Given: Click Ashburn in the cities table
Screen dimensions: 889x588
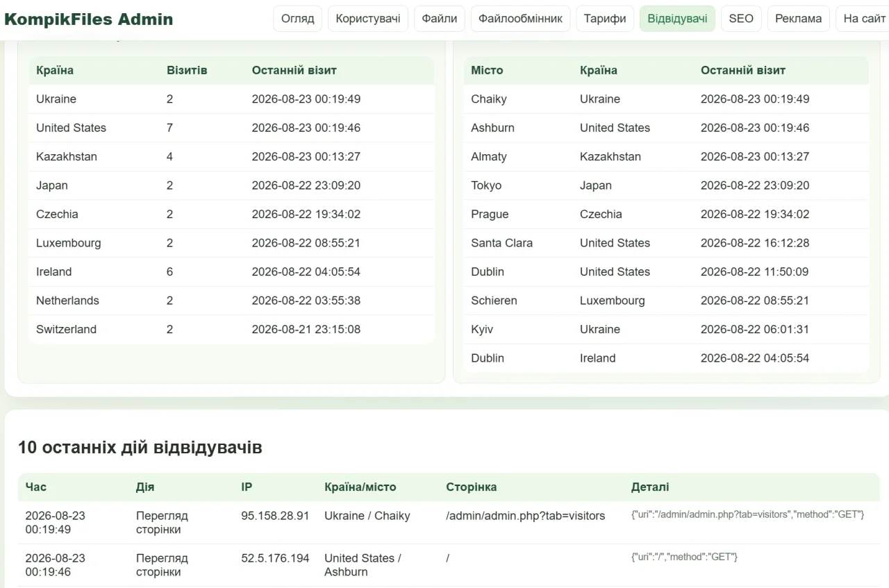Looking at the screenshot, I should coord(492,128).
